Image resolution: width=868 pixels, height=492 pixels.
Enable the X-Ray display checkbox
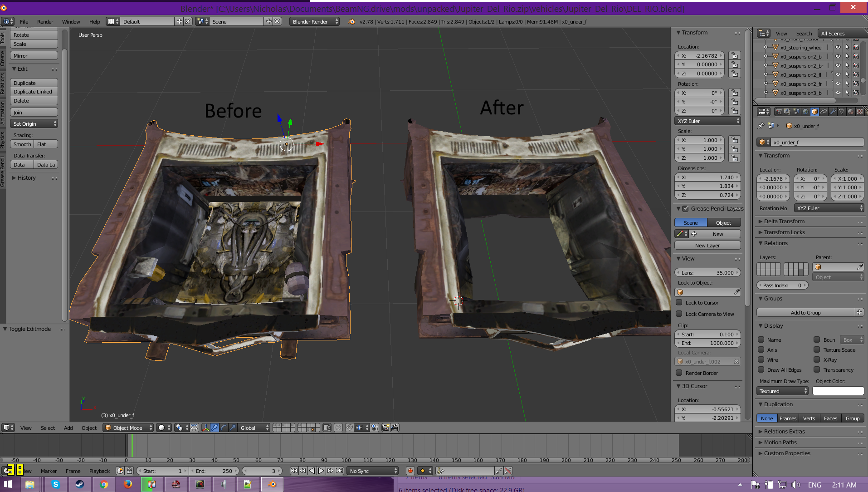click(x=817, y=359)
